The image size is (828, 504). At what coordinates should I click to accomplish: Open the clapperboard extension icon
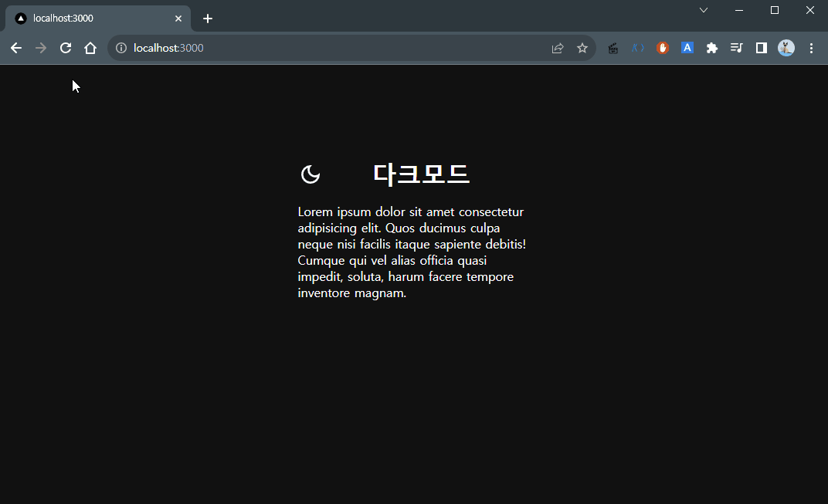613,48
